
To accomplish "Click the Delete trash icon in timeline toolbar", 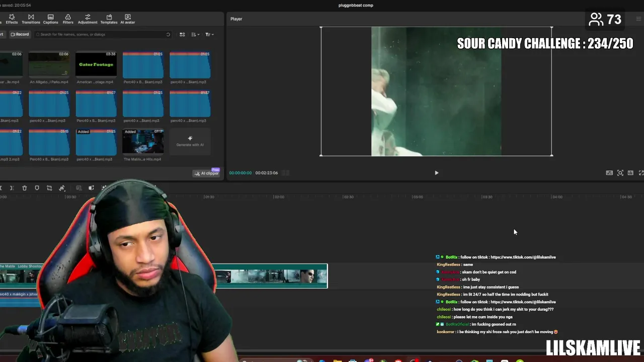I will (24, 188).
